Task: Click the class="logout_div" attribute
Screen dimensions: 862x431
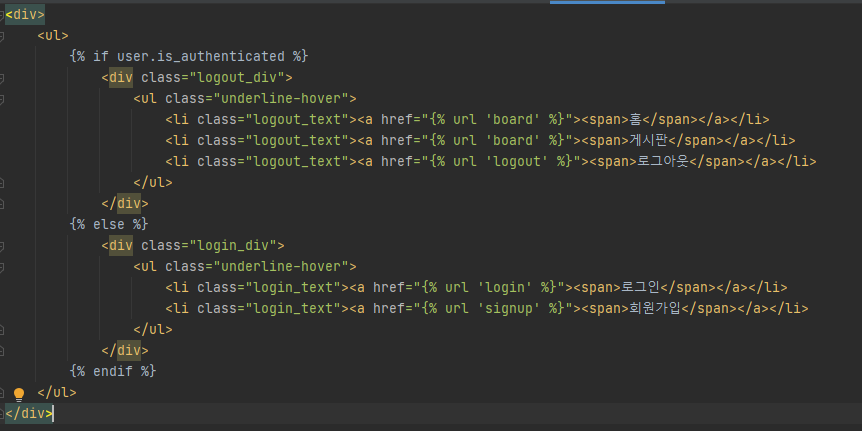Action: point(213,78)
